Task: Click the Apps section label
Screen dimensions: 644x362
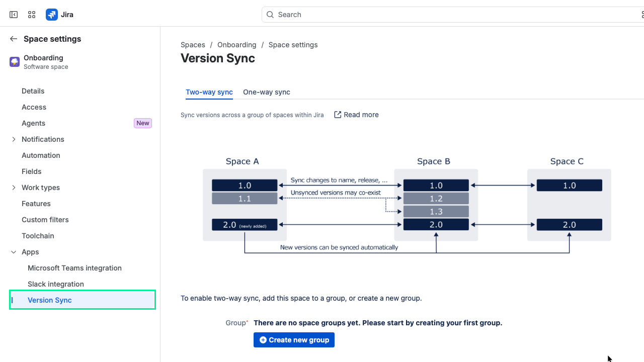Action: tap(30, 252)
